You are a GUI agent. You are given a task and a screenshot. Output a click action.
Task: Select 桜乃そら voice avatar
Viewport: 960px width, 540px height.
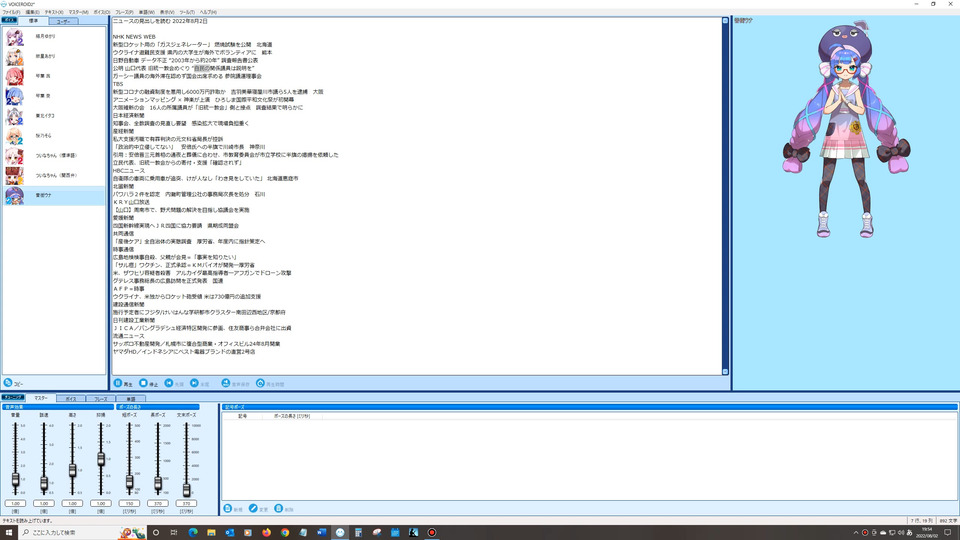point(14,136)
